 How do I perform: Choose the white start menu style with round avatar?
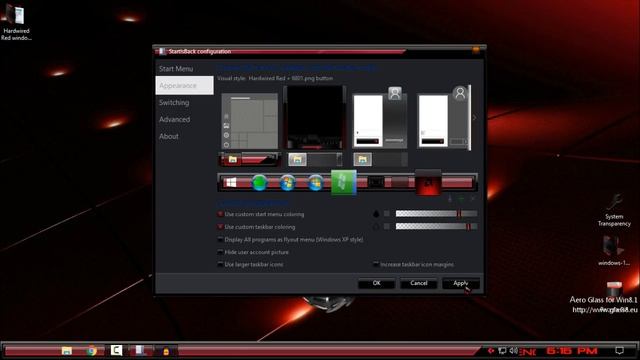coord(444,118)
